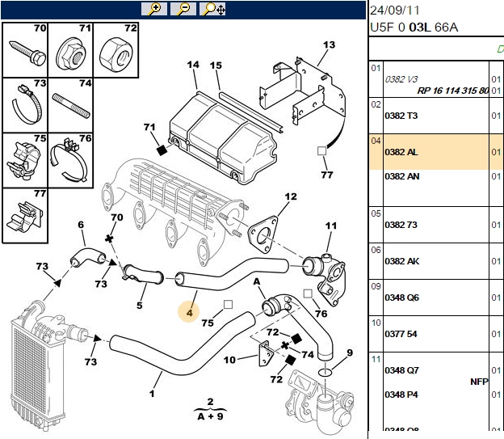504x439 pixels.
Task: Click the 0382 V3 italic entry
Action: click(x=401, y=79)
